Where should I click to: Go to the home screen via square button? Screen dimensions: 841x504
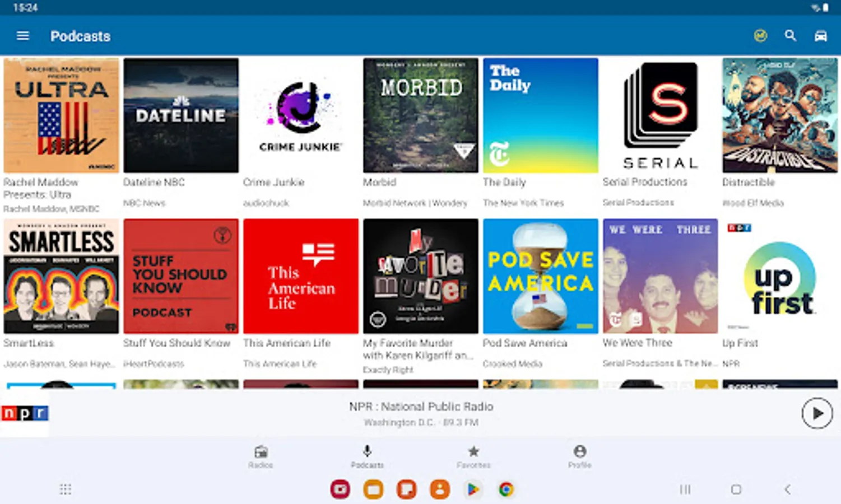(736, 489)
